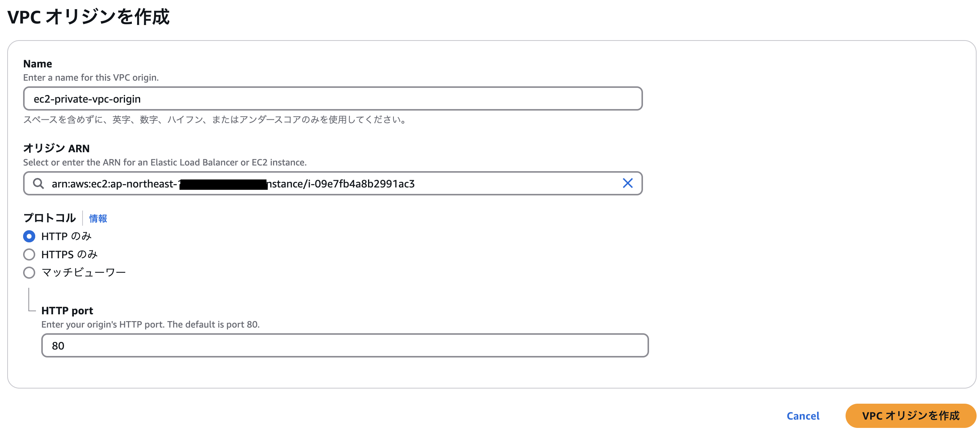The image size is (980, 437).
Task: Open the 情報 link next to プロトコル
Action: 98,218
